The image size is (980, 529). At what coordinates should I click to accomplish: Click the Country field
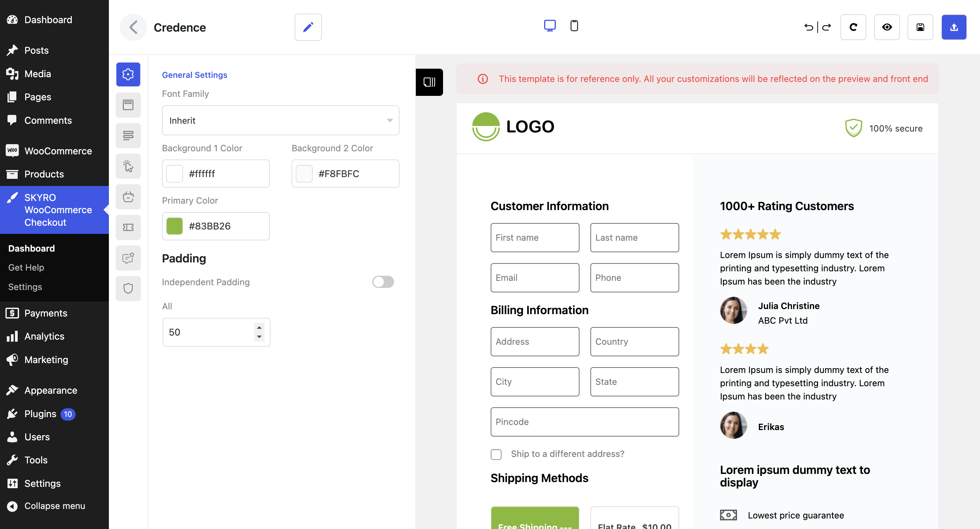click(x=635, y=342)
